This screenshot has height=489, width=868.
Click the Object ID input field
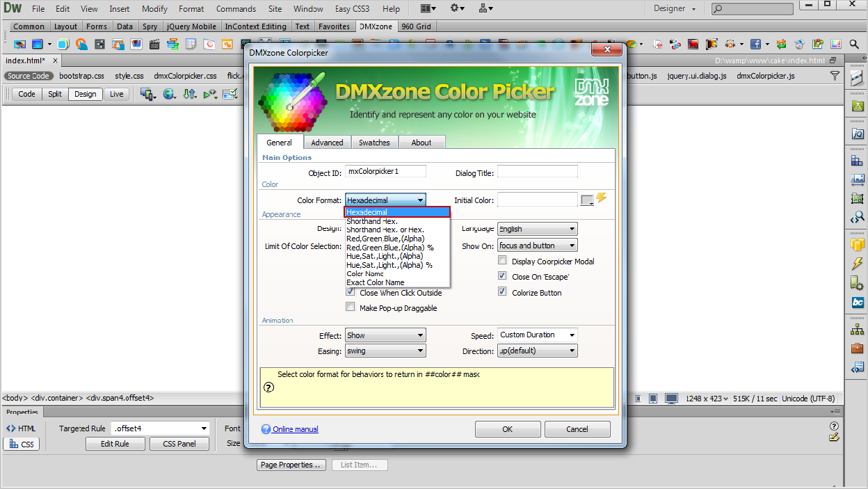pyautogui.click(x=385, y=171)
